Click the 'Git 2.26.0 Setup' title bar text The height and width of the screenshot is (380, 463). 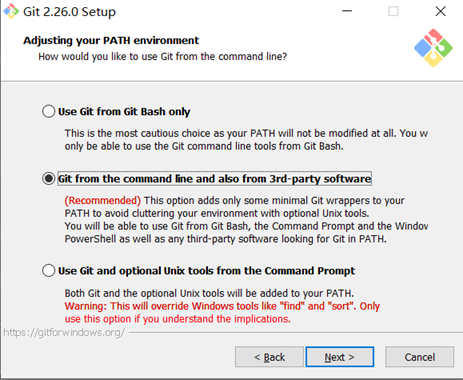[69, 12]
